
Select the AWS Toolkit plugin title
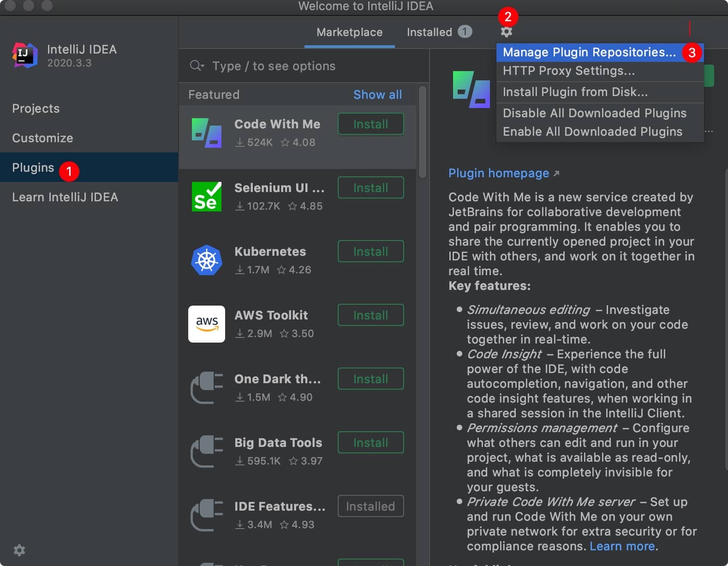[x=271, y=315]
